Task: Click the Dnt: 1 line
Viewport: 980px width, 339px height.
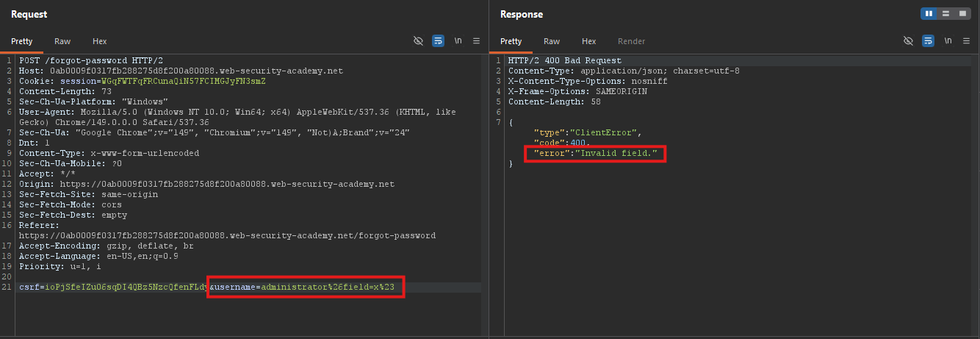Action: [x=35, y=143]
